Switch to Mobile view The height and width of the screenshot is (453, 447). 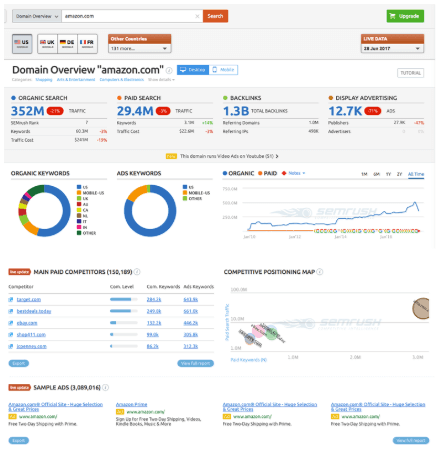pos(223,70)
